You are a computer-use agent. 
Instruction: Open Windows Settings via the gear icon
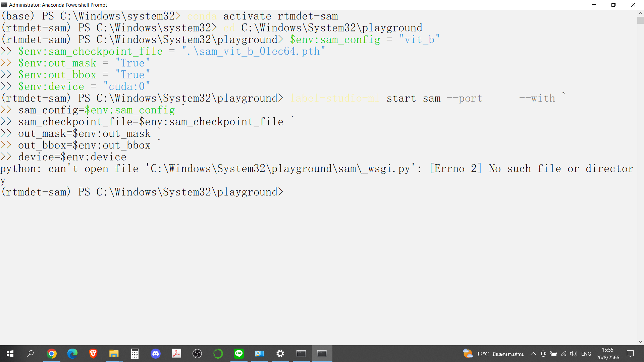(280, 354)
